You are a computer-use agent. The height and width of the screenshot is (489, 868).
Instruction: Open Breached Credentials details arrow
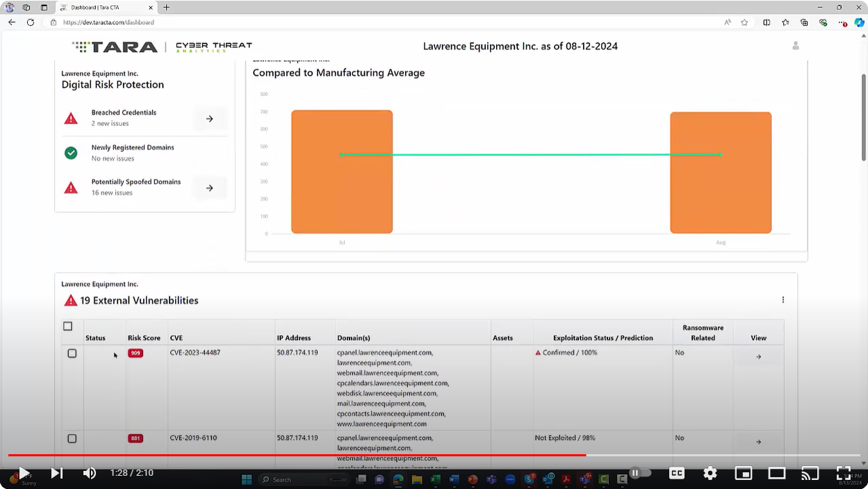coord(209,119)
